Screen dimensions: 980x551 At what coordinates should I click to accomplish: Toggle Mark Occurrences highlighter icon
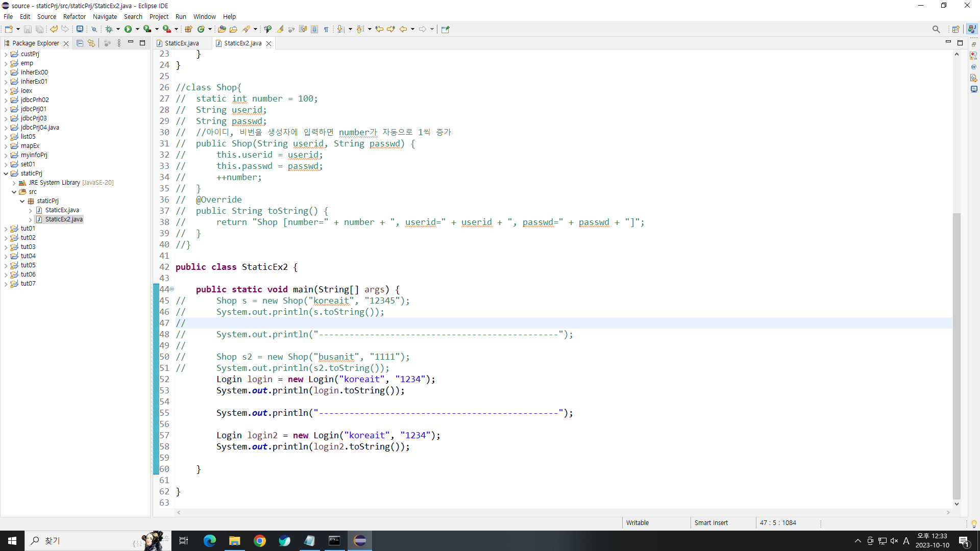click(280, 29)
